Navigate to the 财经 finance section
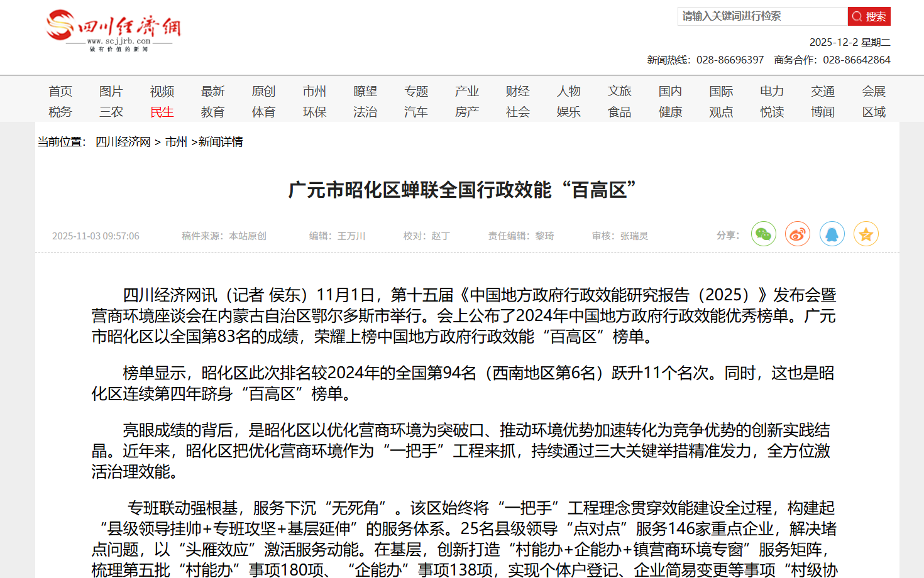924x578 pixels. pyautogui.click(x=518, y=92)
